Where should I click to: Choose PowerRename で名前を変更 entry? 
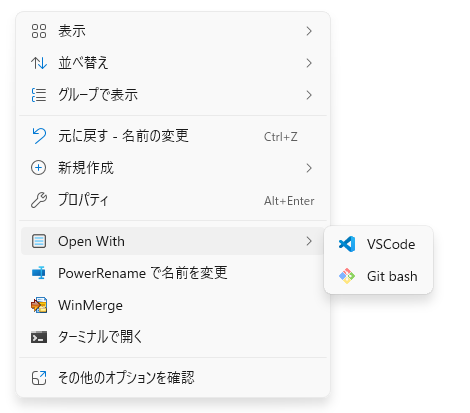coord(173,273)
